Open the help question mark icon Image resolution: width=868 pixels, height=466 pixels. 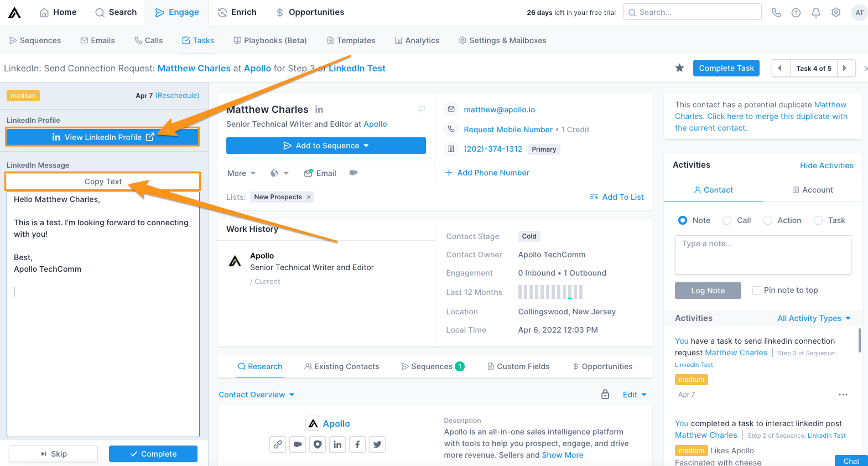[x=796, y=13]
